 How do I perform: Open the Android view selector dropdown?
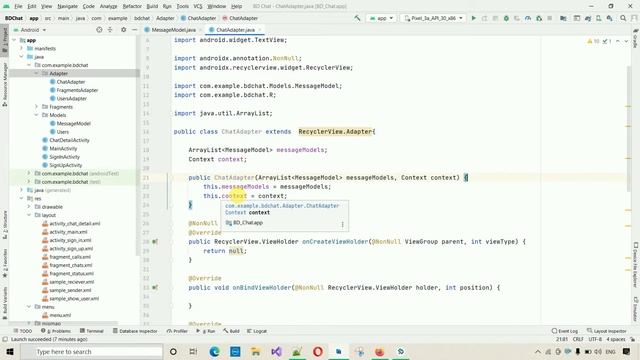point(30,30)
